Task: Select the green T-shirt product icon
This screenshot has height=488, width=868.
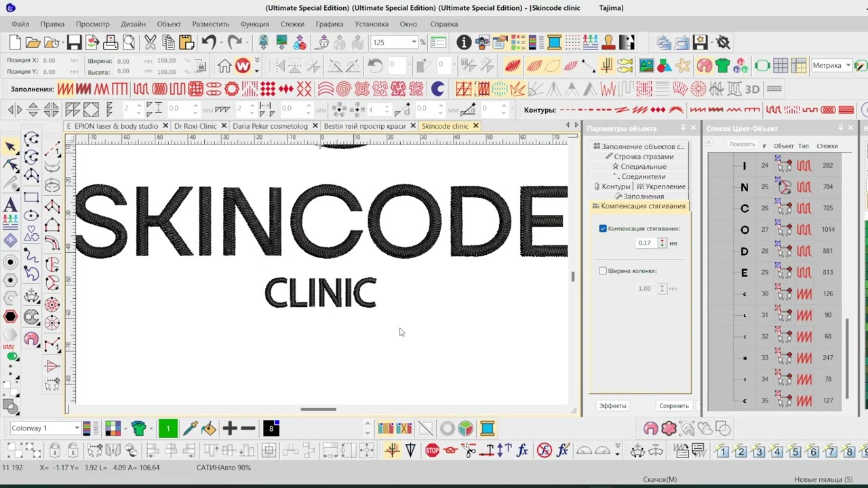Action: coord(722,66)
